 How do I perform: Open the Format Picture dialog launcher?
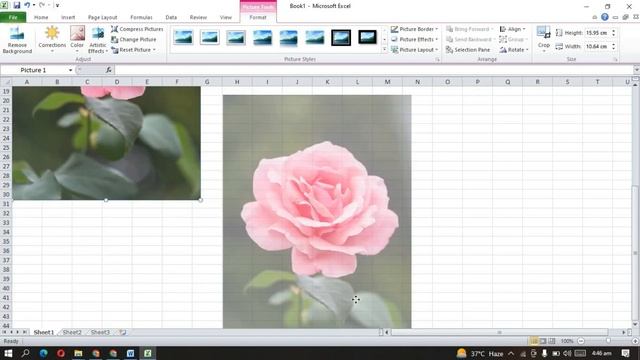coord(438,60)
